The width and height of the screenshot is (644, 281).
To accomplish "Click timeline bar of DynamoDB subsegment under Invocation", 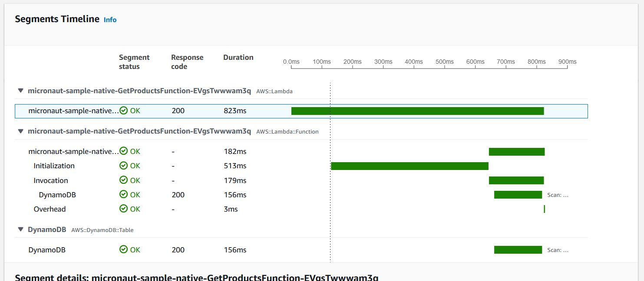I will tap(518, 195).
